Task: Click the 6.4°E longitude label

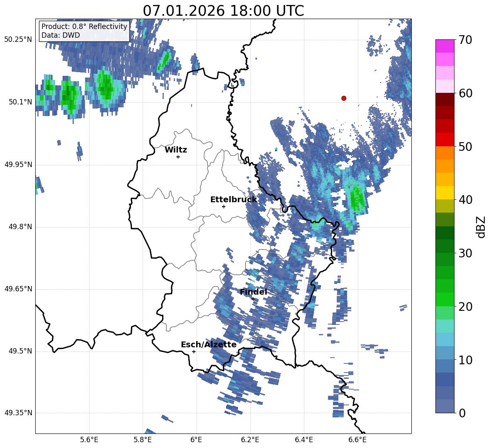Action: coord(304,440)
